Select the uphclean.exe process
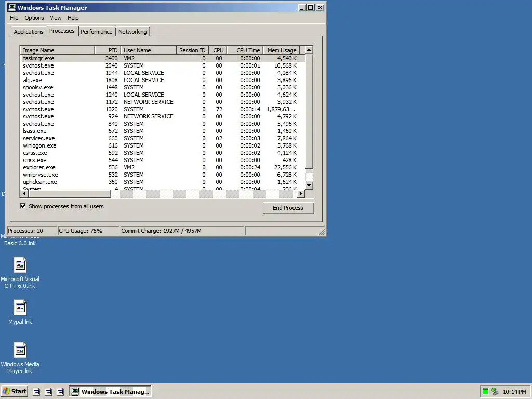This screenshot has width=532, height=399. [x=163, y=182]
